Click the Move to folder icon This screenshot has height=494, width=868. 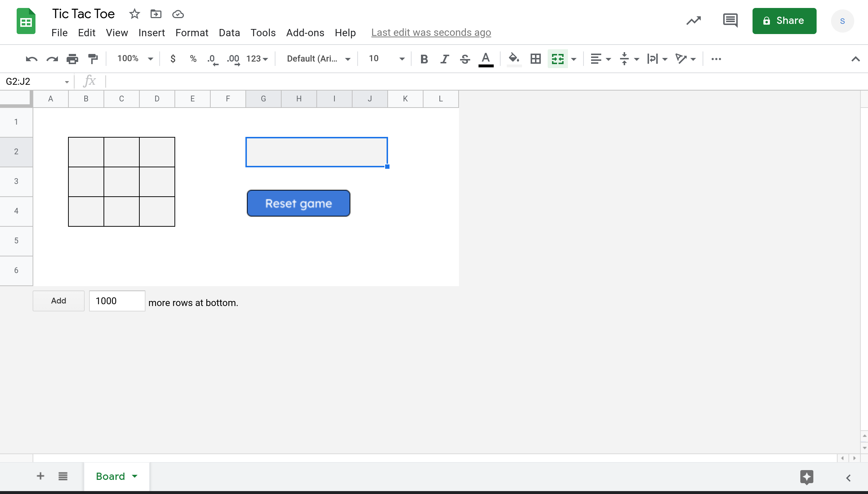(x=156, y=14)
